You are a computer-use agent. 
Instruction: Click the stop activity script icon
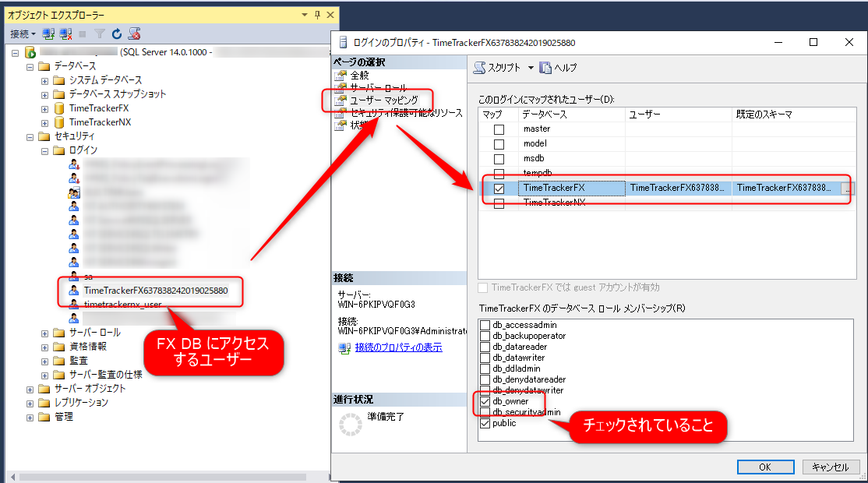pos(135,34)
